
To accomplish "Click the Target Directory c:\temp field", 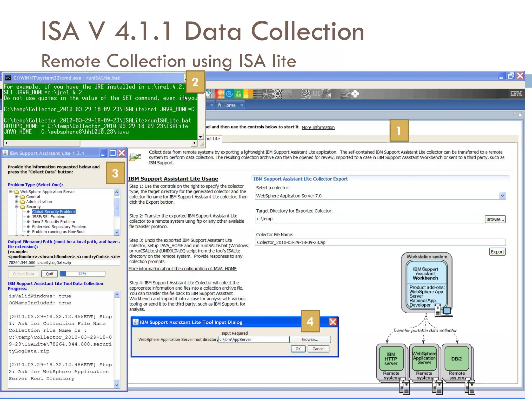I will pos(369,219).
